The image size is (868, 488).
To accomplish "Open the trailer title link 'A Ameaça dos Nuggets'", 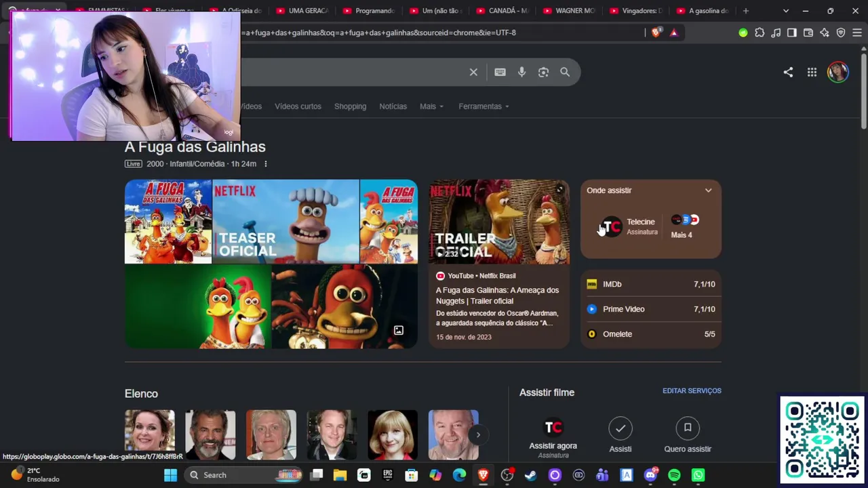I will [x=497, y=296].
